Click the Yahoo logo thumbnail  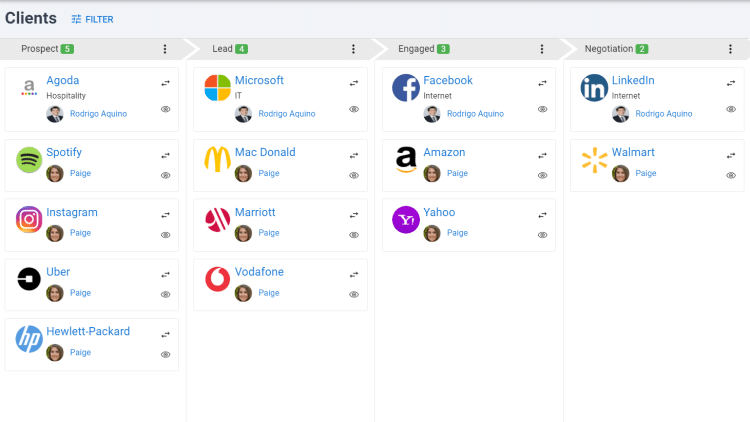[406, 220]
